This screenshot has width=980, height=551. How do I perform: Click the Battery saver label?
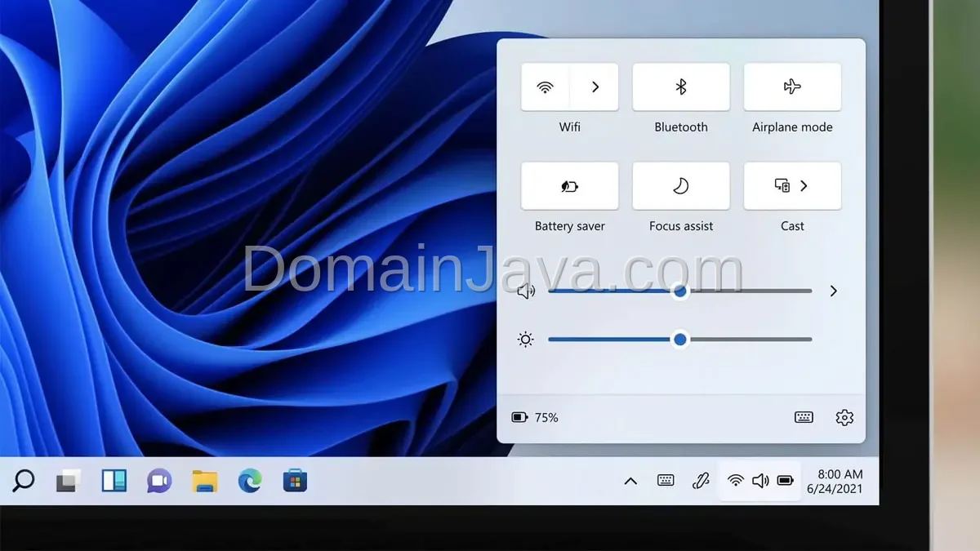coord(570,226)
